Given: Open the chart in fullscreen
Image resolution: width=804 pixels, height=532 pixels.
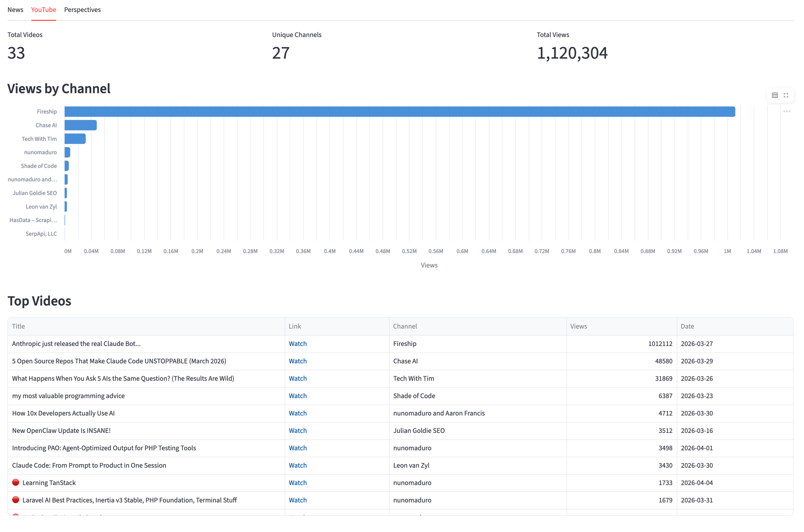Looking at the screenshot, I should 786,95.
